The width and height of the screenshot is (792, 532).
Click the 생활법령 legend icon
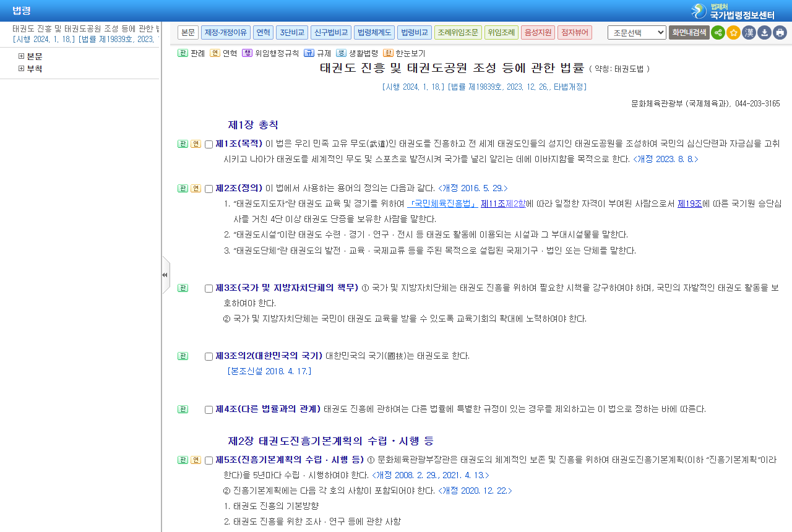click(341, 53)
